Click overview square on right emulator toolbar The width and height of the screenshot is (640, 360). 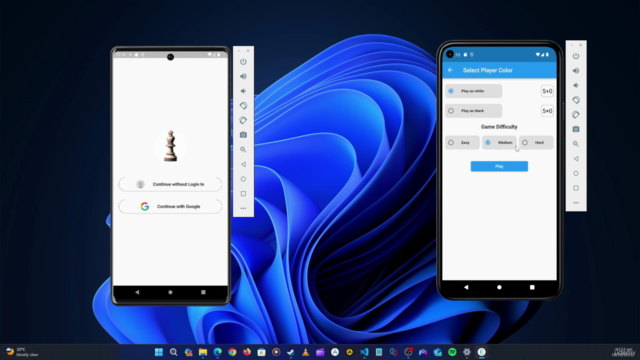(x=576, y=188)
